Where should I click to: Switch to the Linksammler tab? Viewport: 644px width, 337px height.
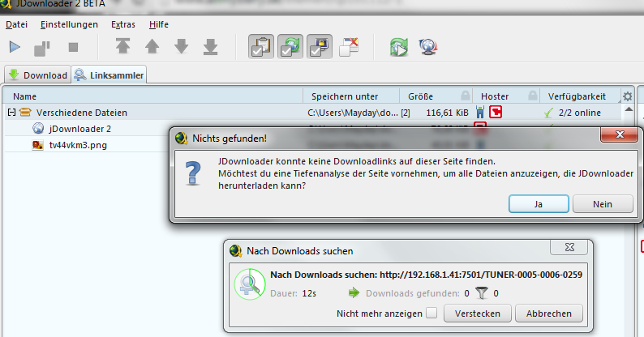[x=109, y=75]
